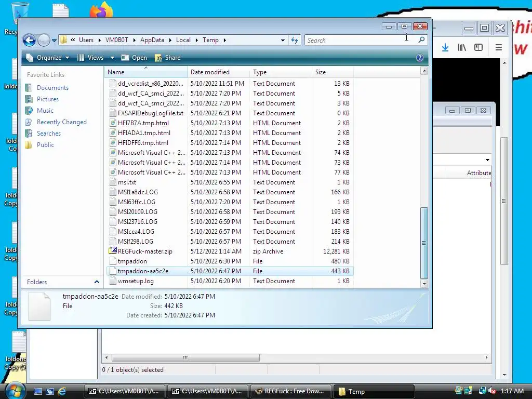Select HFIADA1.tmp.html file icon
532x399 pixels.
113,132
